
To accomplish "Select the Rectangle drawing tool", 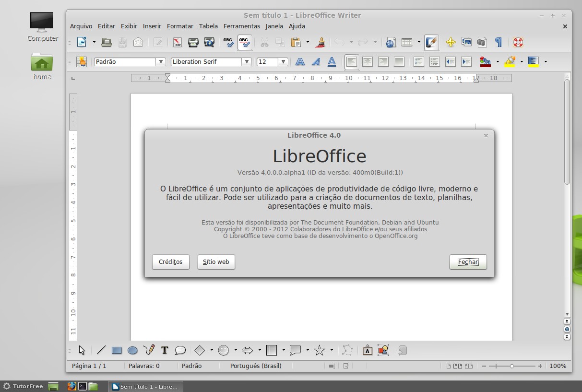I will 117,350.
